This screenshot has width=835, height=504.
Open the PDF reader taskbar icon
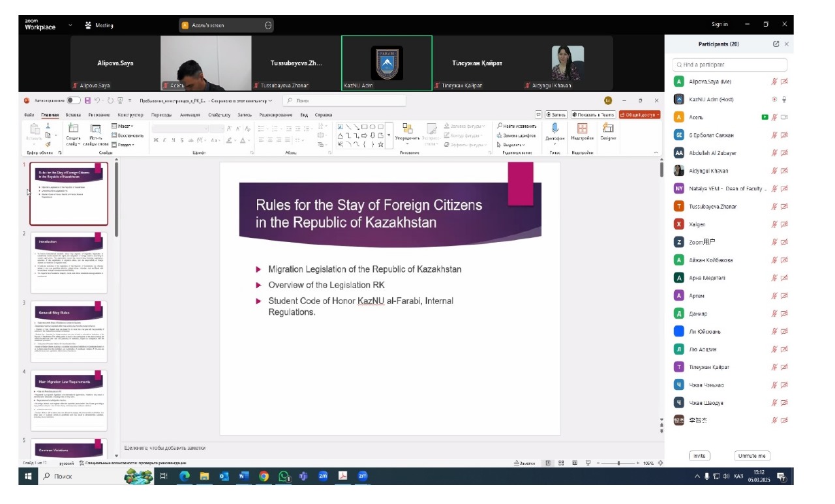(342, 476)
